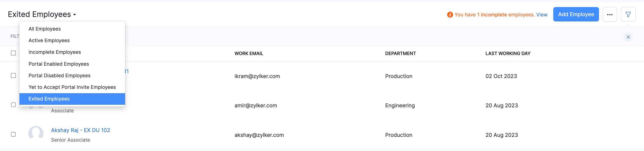Click Akshay Raj's profile avatar
Viewport: 644px width, 151px height.
(36, 133)
